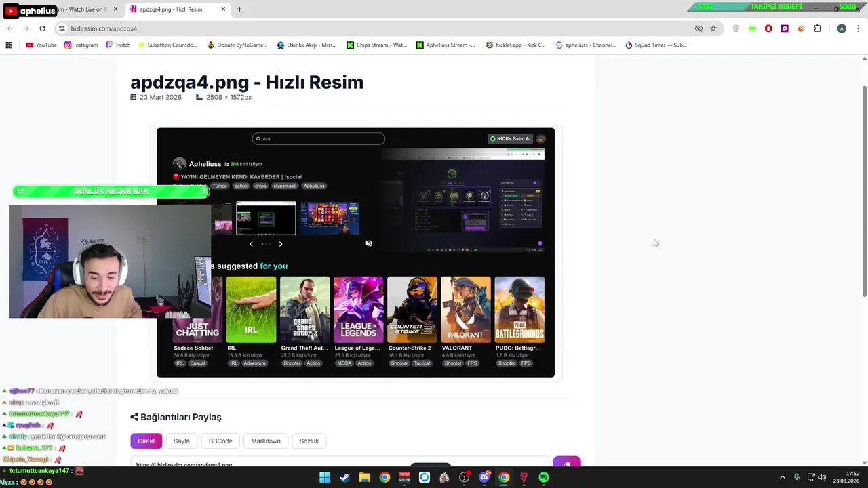Viewport: 868px width, 488px height.
Task: Click the direct image link field
Action: pos(340,462)
